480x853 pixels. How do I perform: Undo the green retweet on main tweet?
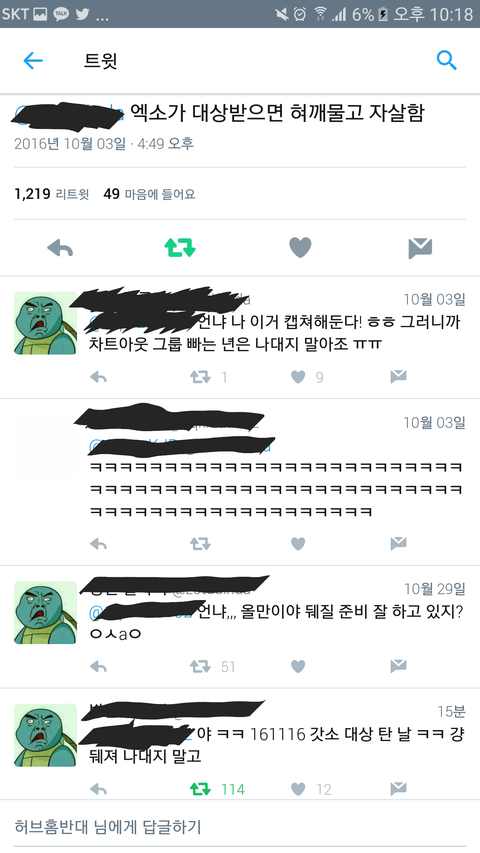(x=180, y=248)
